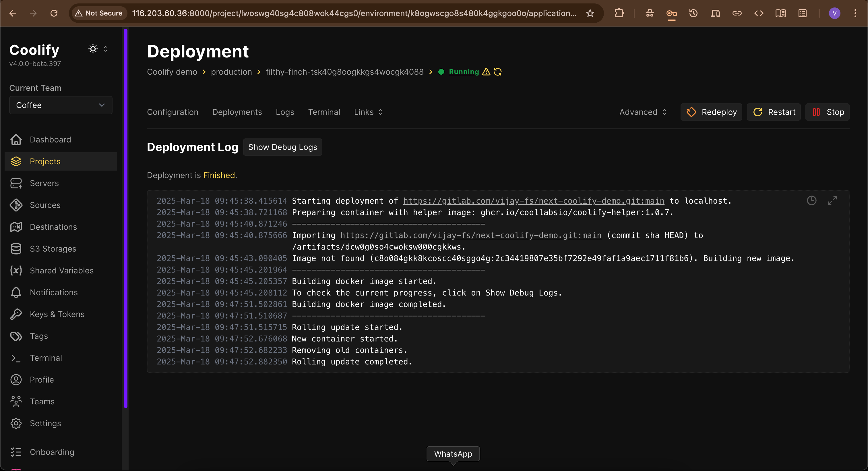Click the 'Building docker image completed.' log line
The width and height of the screenshot is (868, 471).
point(369,304)
